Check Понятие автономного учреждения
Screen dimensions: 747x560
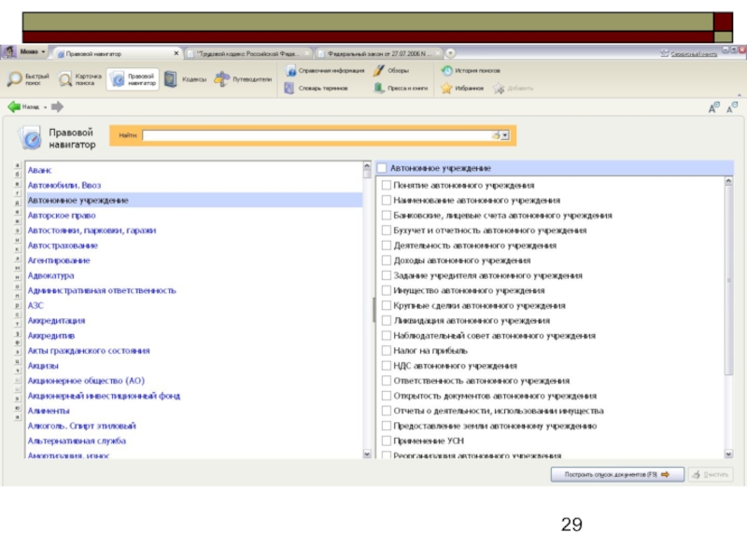coord(387,185)
